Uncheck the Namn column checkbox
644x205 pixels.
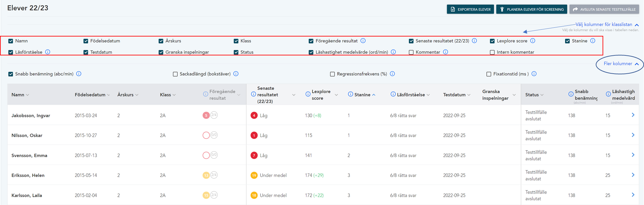pos(11,41)
